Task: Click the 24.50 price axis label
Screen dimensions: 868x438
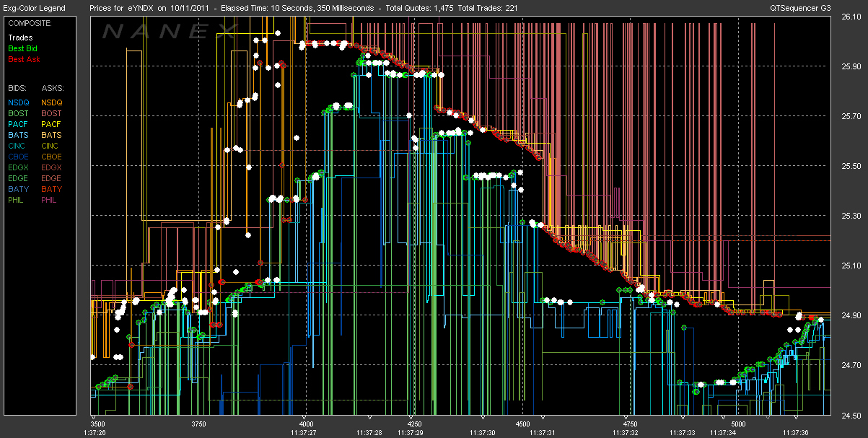Action: [x=851, y=415]
